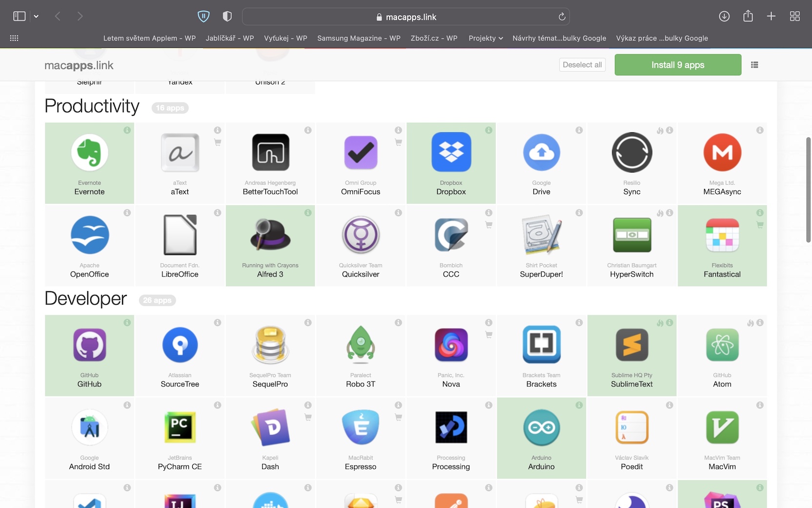Select the Panic Nova icon
This screenshot has width=812, height=508.
click(x=451, y=345)
